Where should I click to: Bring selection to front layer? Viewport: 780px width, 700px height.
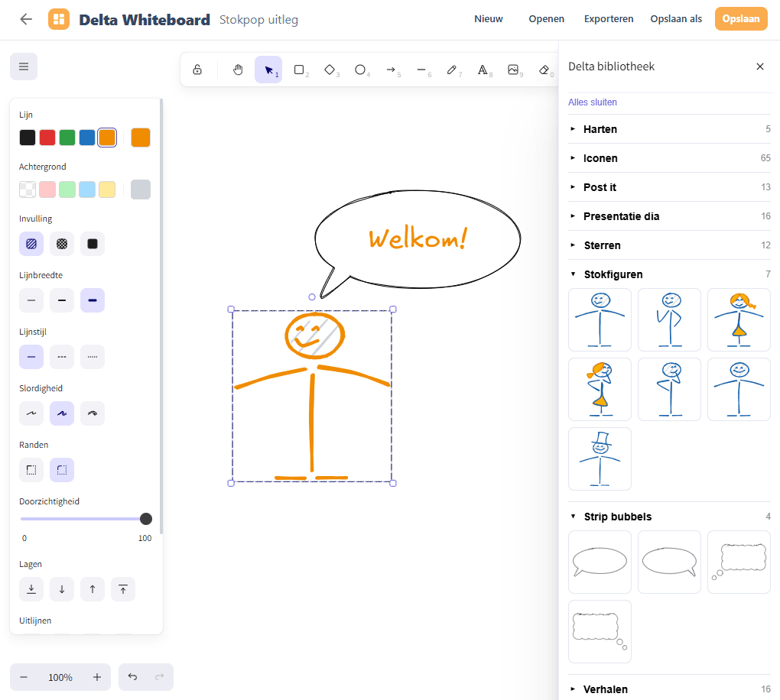[x=123, y=589]
